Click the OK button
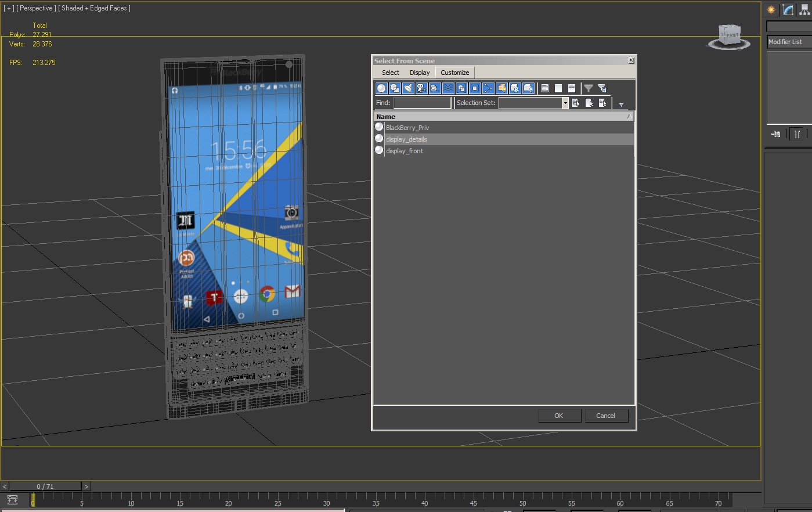The width and height of the screenshot is (812, 512). pyautogui.click(x=559, y=416)
